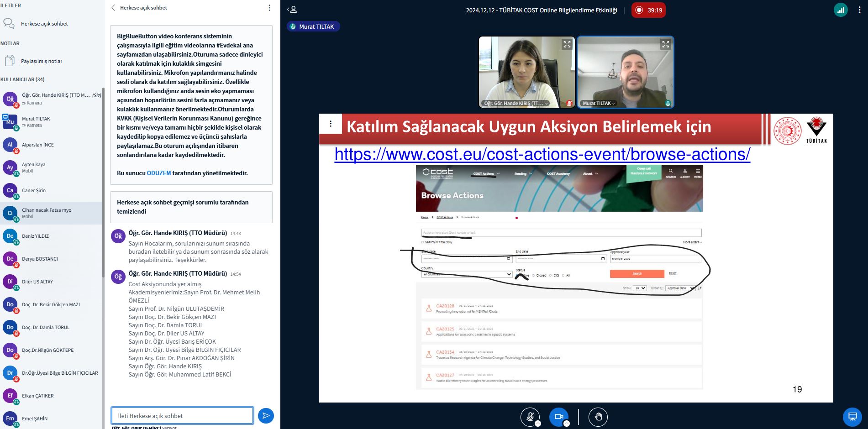Select user Doç. Dr. Bekir Gökçen MAZI
Image resolution: width=868 pixels, height=429 pixels.
click(x=52, y=304)
